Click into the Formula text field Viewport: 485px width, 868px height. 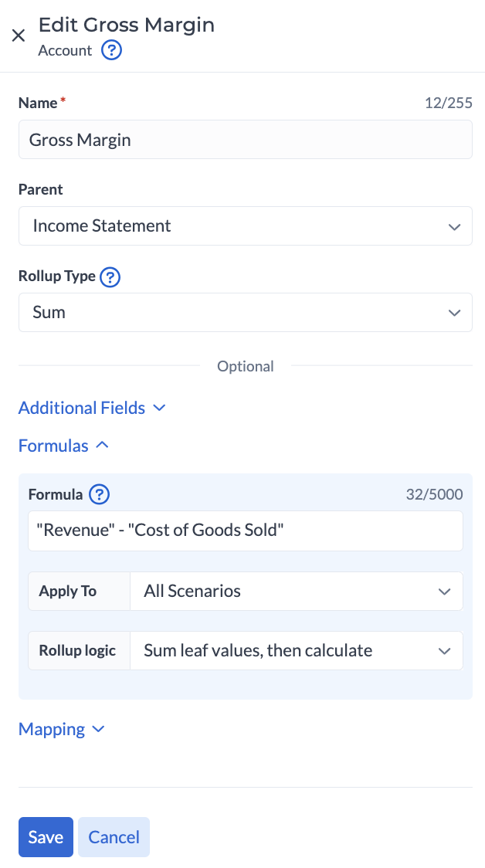point(245,531)
